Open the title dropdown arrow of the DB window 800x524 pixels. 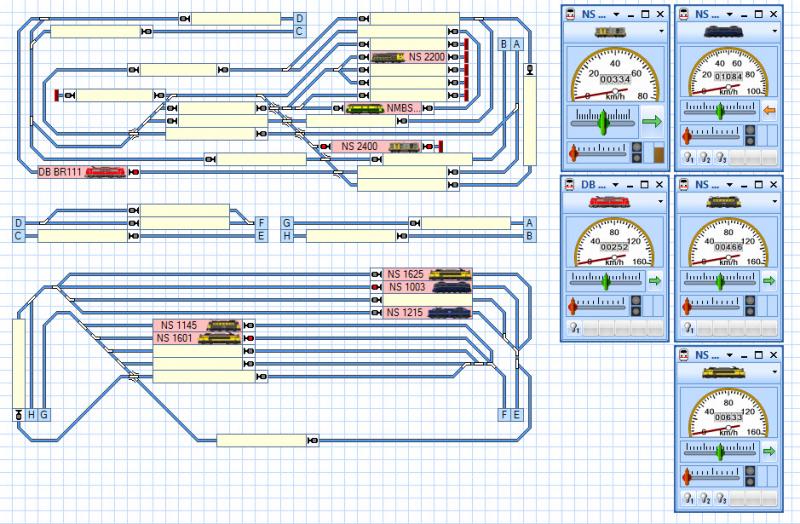(x=616, y=185)
